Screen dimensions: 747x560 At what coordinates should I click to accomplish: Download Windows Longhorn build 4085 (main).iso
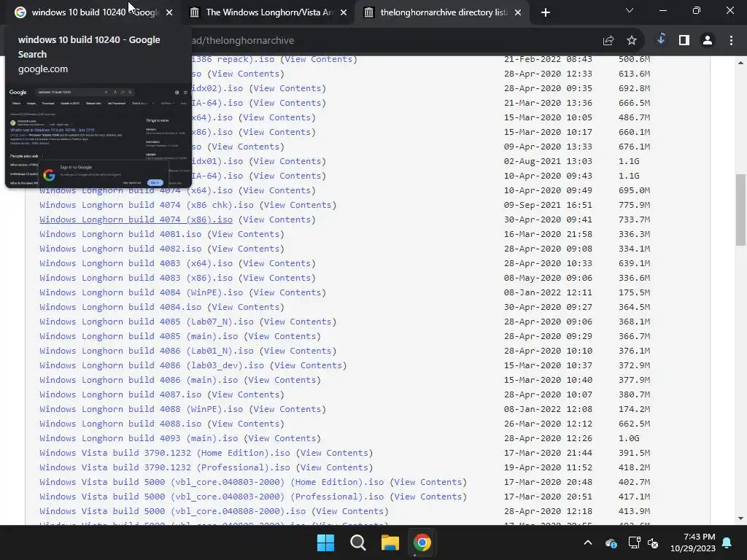[139, 336]
